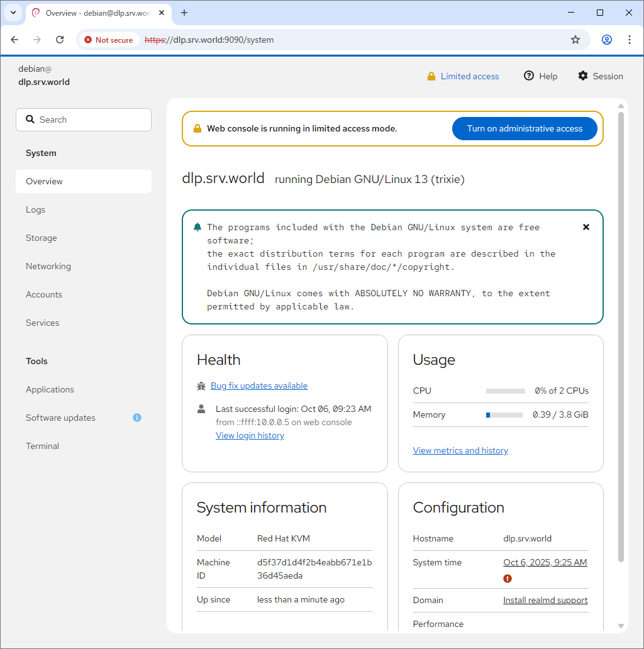
Task: Click the Not secure site warning badge
Action: point(109,40)
